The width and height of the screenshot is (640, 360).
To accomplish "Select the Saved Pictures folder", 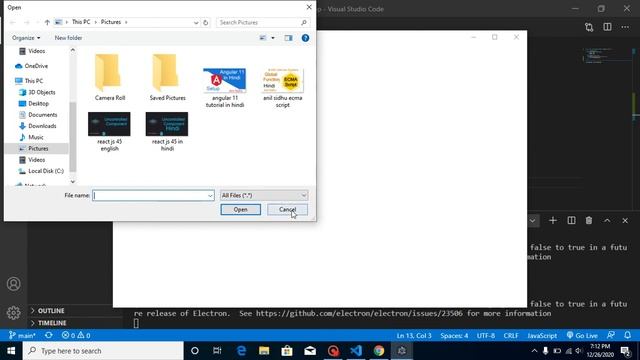I will (x=167, y=78).
